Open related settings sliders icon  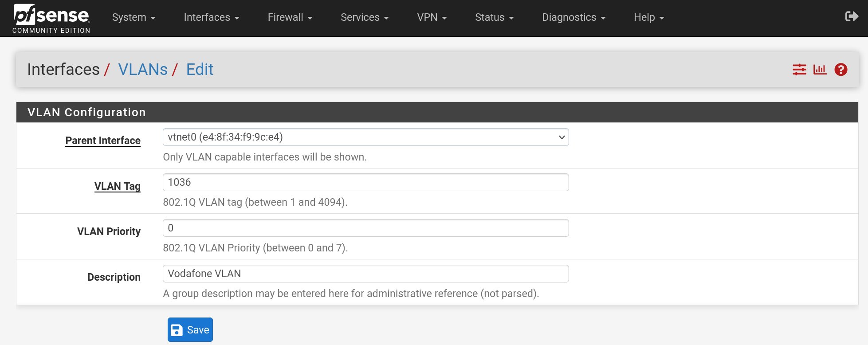click(x=799, y=70)
